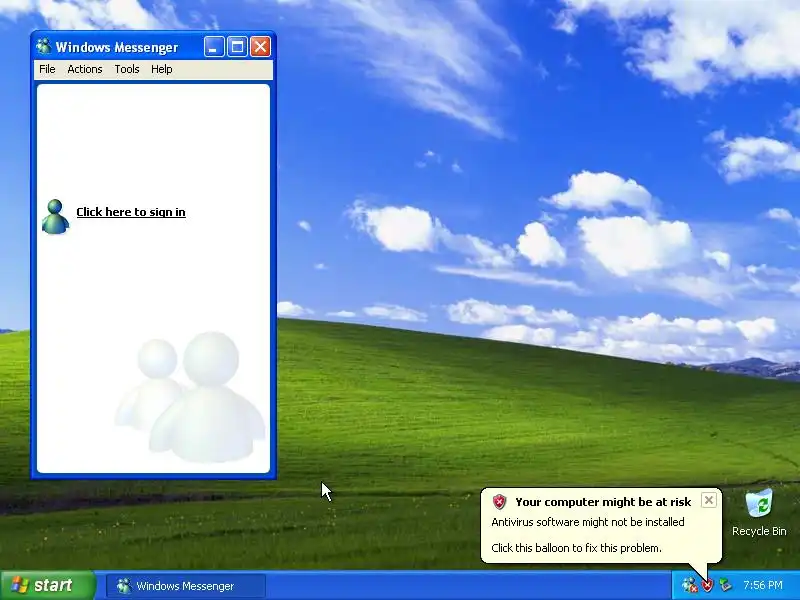The height and width of the screenshot is (600, 800).
Task: Click the Windows Messenger taskbar button
Action: [186, 586]
